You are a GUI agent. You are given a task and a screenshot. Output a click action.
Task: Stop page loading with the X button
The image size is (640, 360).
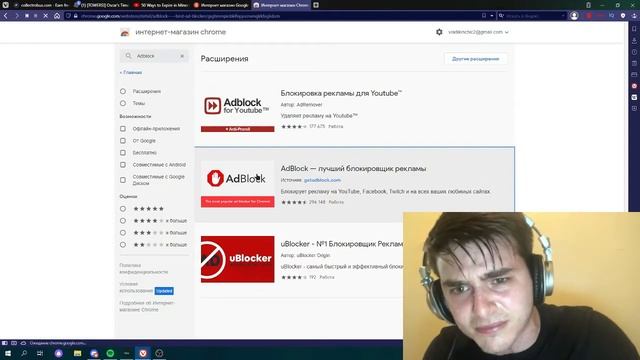46,16
